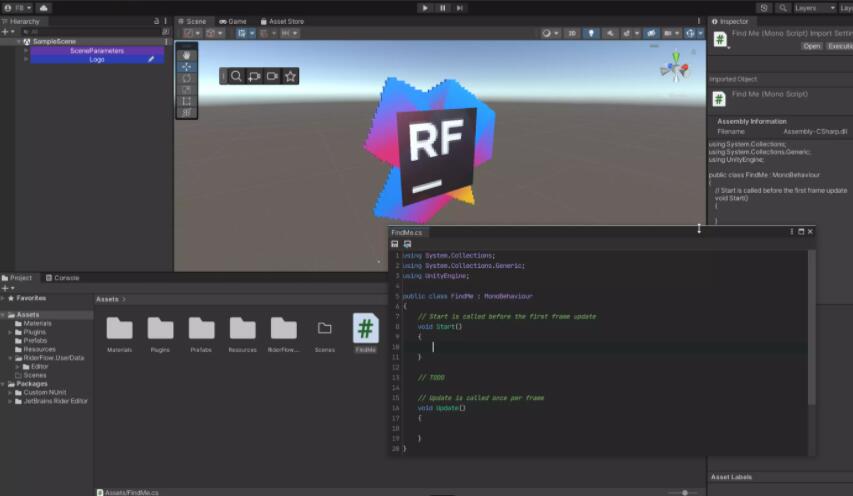Screen dimensions: 853x496
Task: Collapse the SampleScene tree arrow
Action: click(x=18, y=41)
